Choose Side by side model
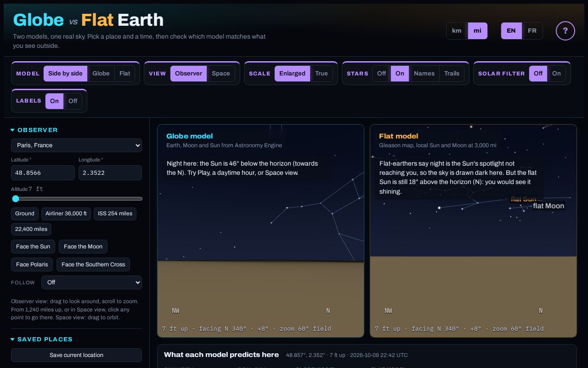This screenshot has width=588, height=368. pyautogui.click(x=65, y=74)
